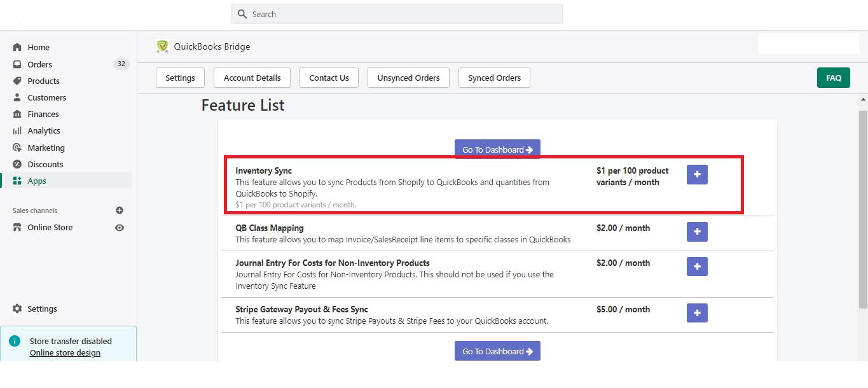Click the Products tag icon
This screenshot has width=868, height=388.
(17, 81)
